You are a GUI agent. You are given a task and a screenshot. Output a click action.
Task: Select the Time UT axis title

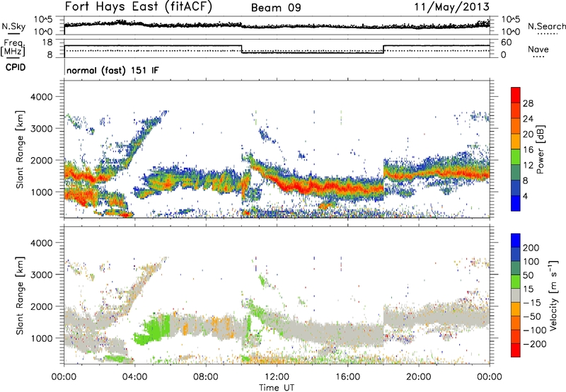[x=277, y=388]
